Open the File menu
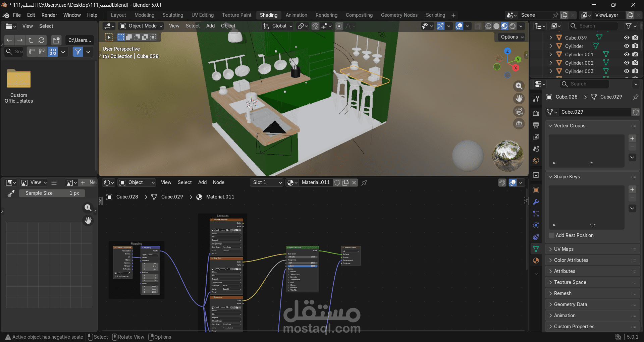 click(x=17, y=15)
